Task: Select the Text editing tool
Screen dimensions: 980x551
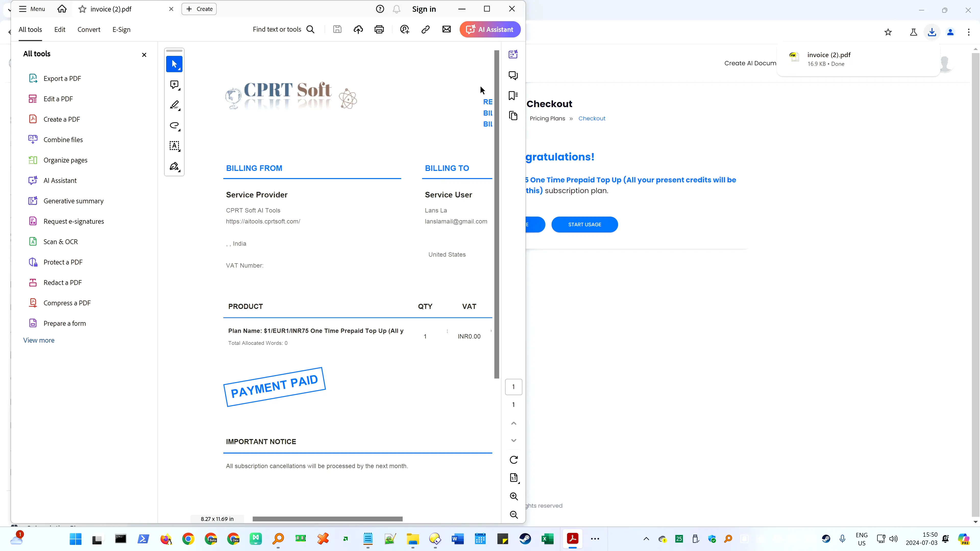Action: coord(174,146)
